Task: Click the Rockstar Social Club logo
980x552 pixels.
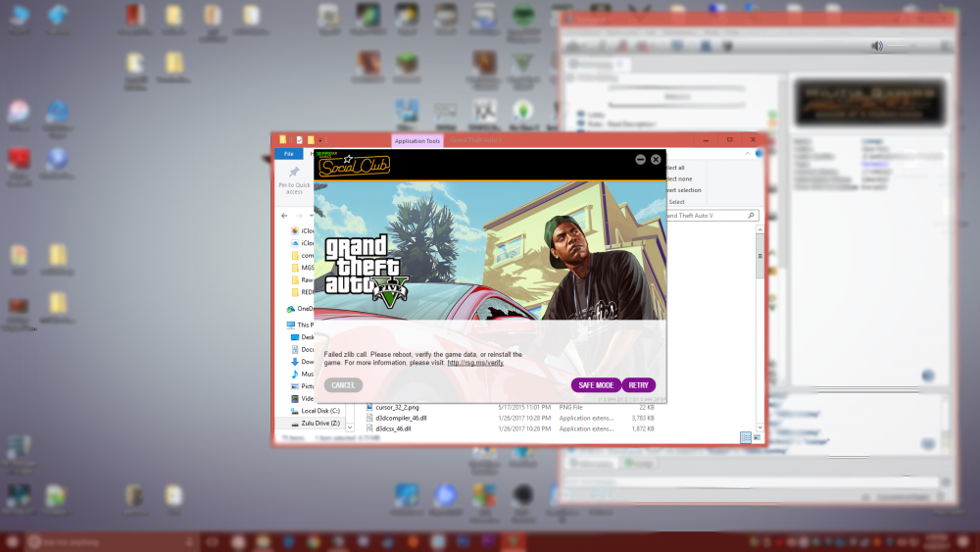Action: 359,164
